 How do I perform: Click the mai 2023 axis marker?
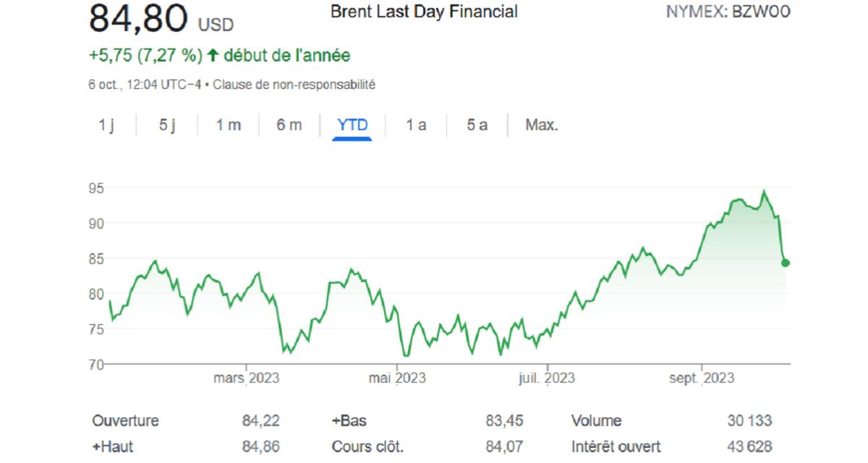coord(397,378)
